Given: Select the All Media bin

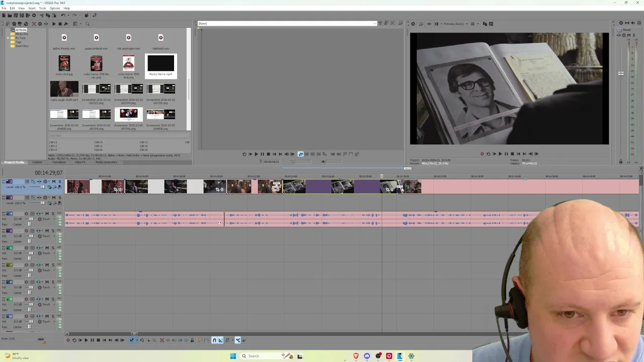Looking at the screenshot, I should (x=20, y=30).
